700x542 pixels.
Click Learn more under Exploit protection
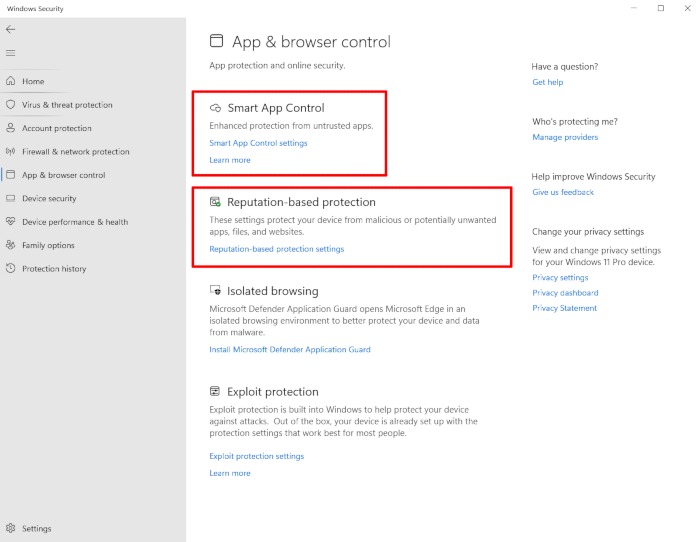[230, 473]
